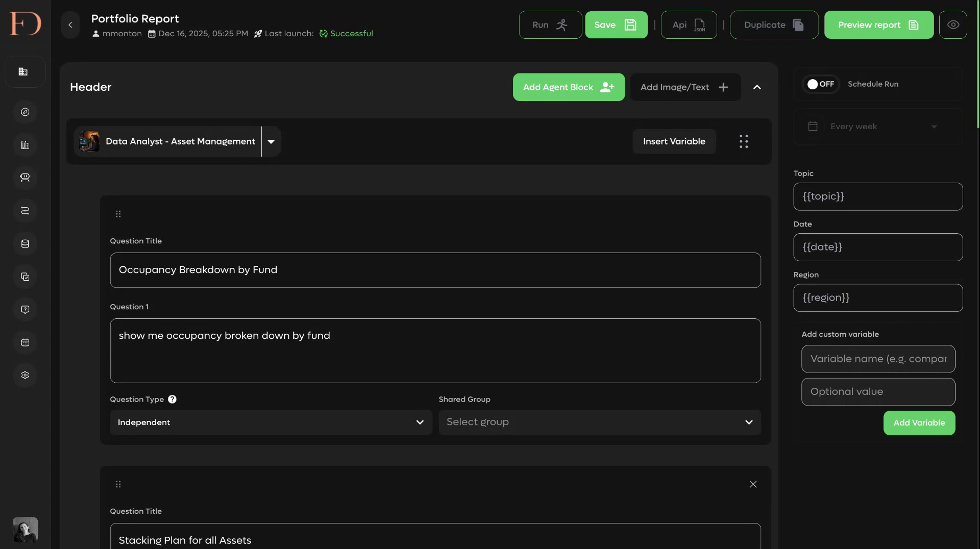Click the Run button

[x=550, y=25]
